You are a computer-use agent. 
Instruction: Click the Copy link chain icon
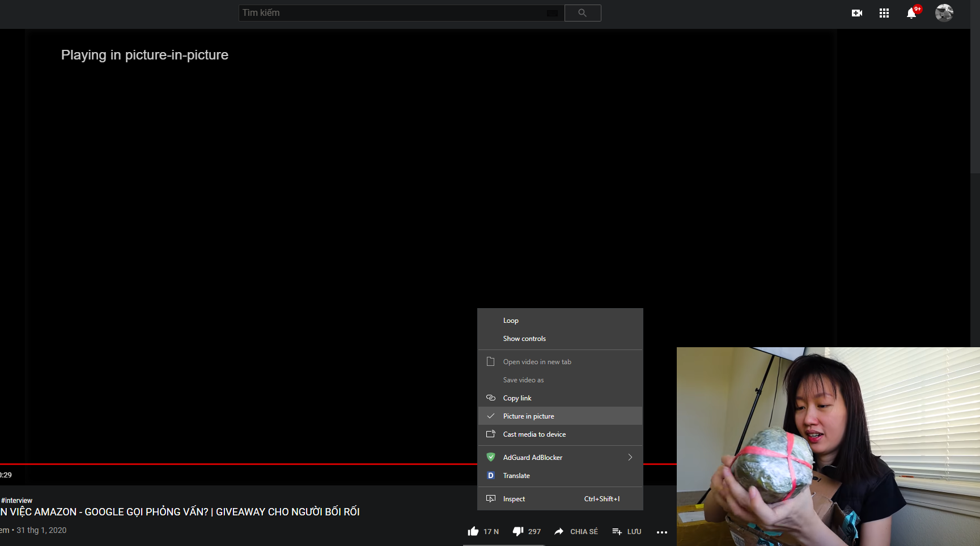(491, 398)
